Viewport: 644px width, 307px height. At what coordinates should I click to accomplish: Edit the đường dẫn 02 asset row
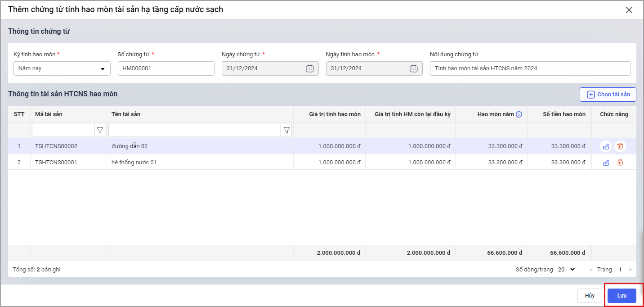point(606,146)
